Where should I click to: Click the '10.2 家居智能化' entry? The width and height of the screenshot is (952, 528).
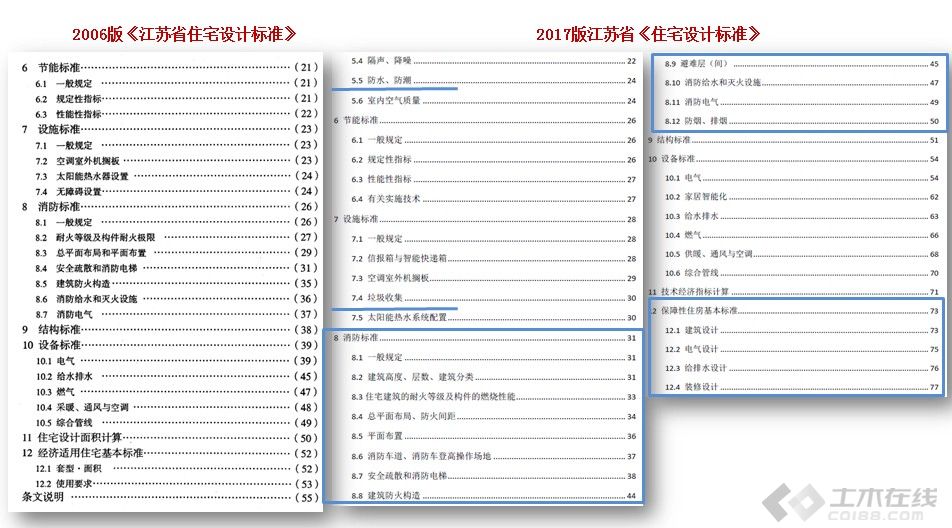[x=696, y=197]
